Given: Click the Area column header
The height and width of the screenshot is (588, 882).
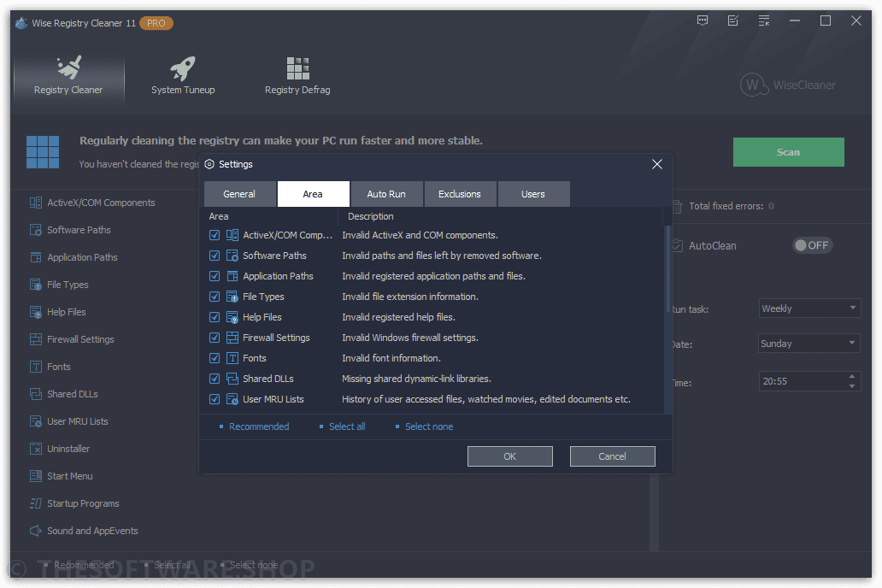Looking at the screenshot, I should tap(219, 216).
